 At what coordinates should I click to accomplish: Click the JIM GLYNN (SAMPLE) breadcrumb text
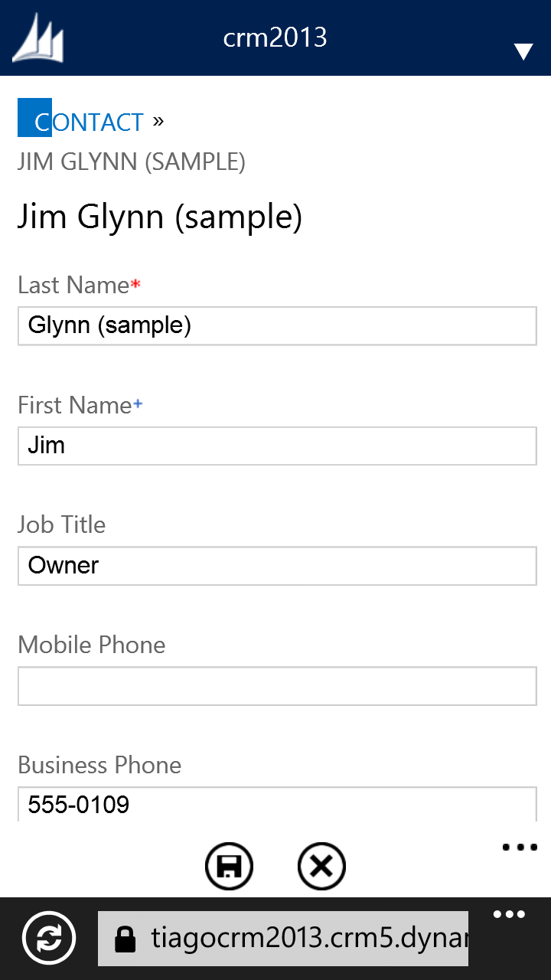pyautogui.click(x=132, y=162)
